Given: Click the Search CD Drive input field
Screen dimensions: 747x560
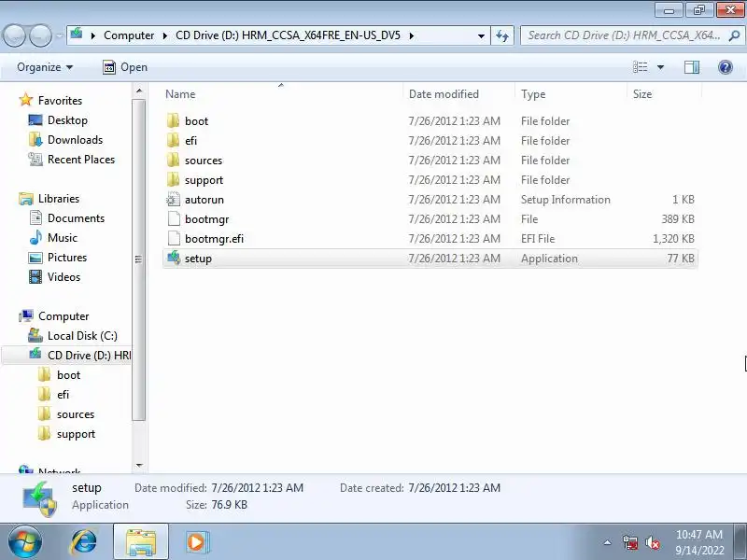Looking at the screenshot, I should coord(624,35).
